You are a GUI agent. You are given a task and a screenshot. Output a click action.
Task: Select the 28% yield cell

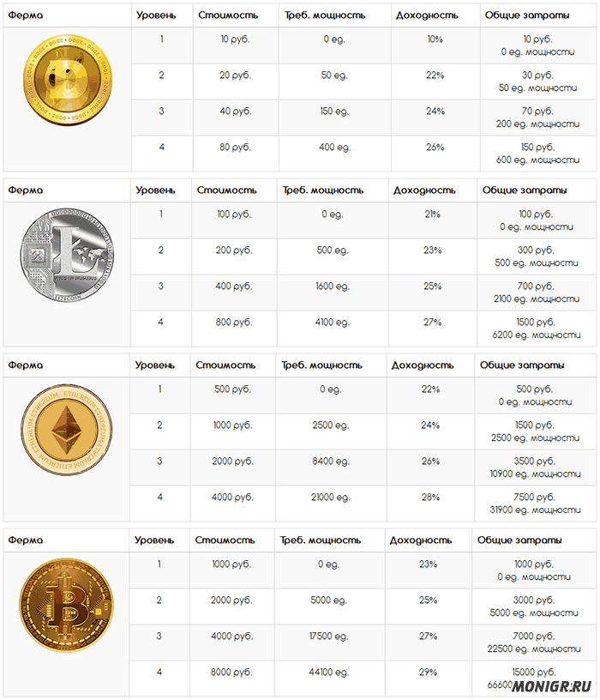click(430, 498)
